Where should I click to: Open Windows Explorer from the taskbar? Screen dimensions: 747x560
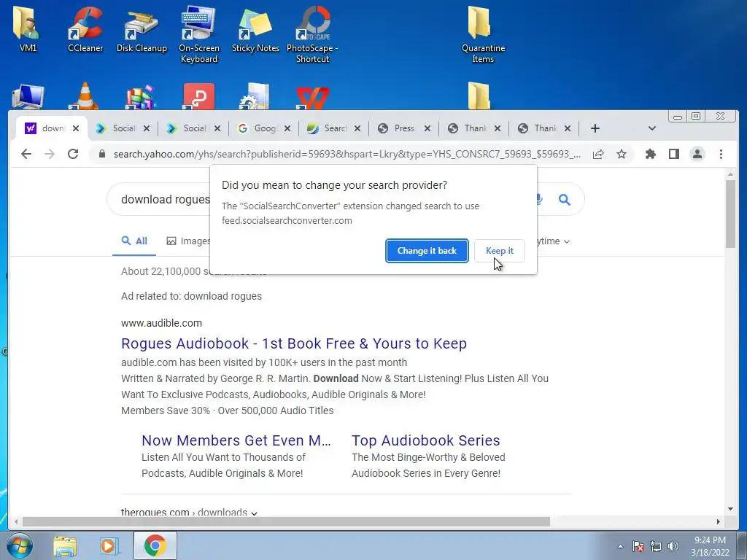click(65, 546)
